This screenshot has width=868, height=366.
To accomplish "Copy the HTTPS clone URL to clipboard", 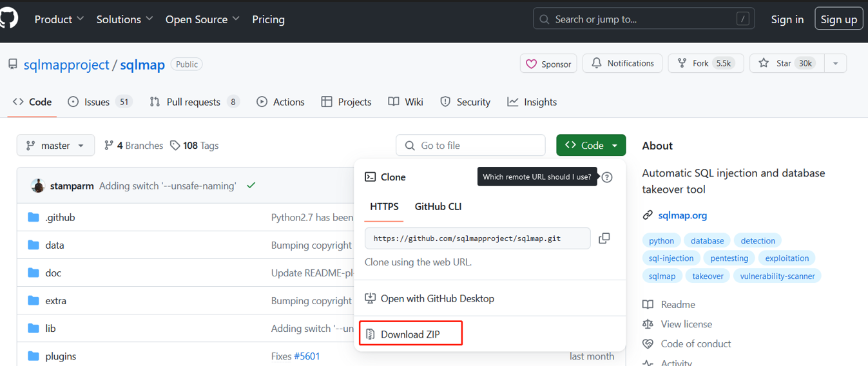I will pyautogui.click(x=604, y=238).
